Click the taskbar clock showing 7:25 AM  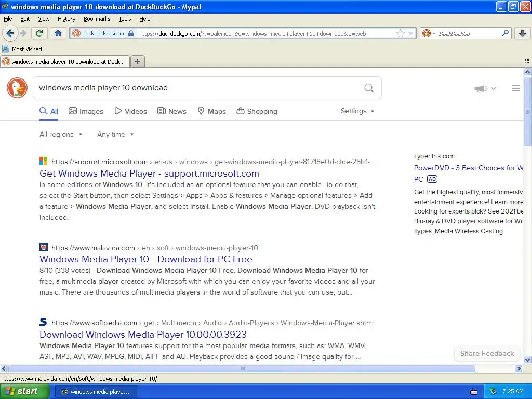coord(513,391)
